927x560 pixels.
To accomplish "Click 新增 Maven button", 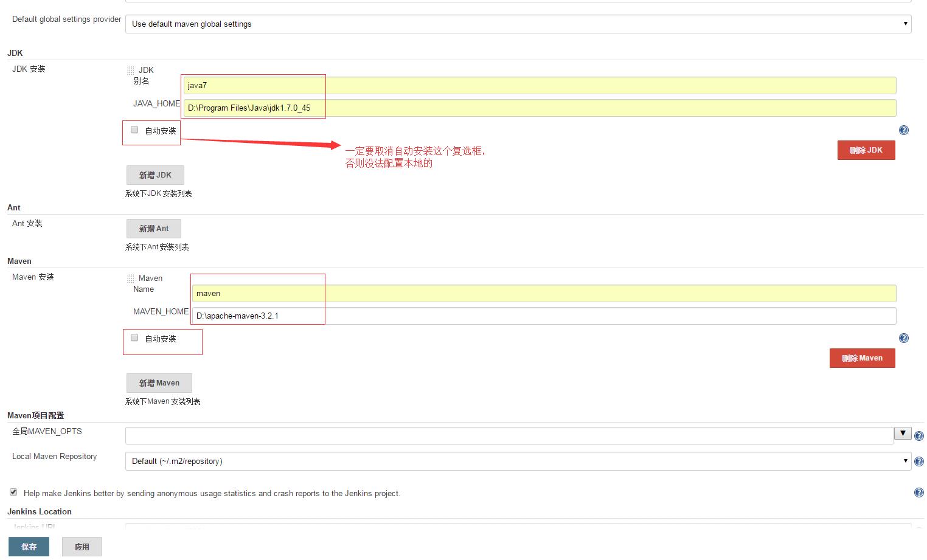I will (x=159, y=383).
